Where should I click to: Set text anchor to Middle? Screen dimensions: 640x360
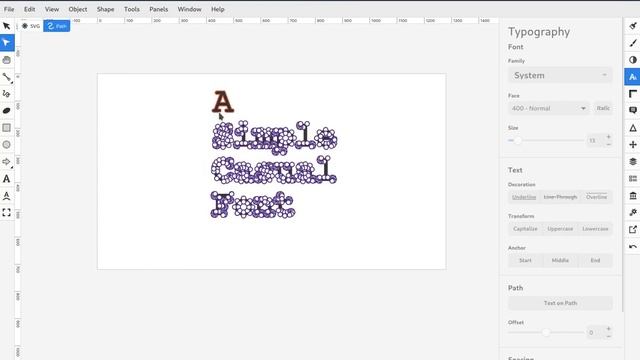point(560,260)
